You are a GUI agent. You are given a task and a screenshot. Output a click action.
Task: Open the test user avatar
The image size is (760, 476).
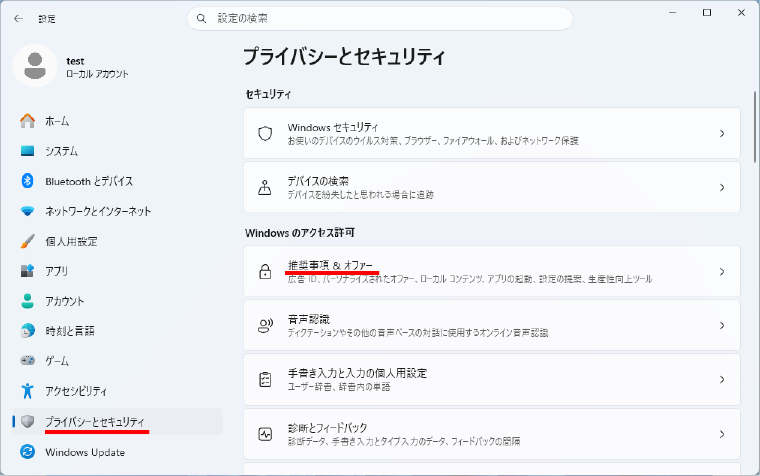pos(35,65)
